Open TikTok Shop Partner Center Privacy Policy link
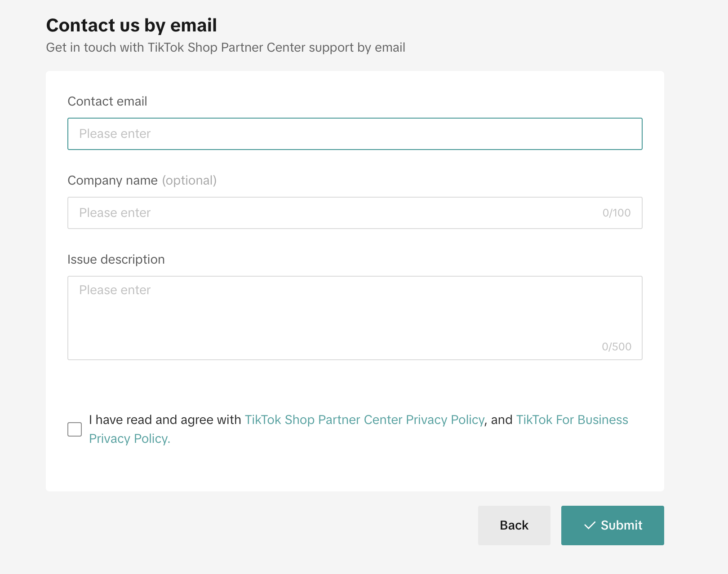This screenshot has width=728, height=574. [364, 419]
